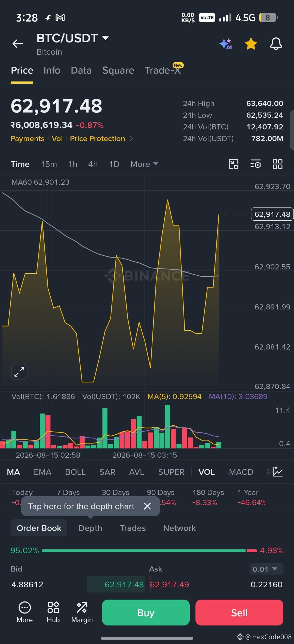
Task: Open the Price Protection link
Action: tap(97, 139)
